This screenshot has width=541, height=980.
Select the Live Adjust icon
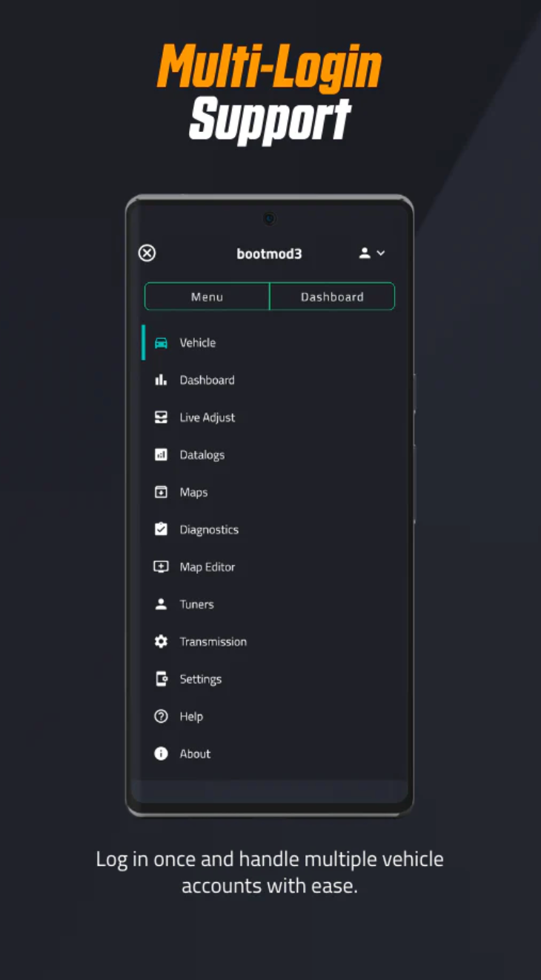pos(161,417)
